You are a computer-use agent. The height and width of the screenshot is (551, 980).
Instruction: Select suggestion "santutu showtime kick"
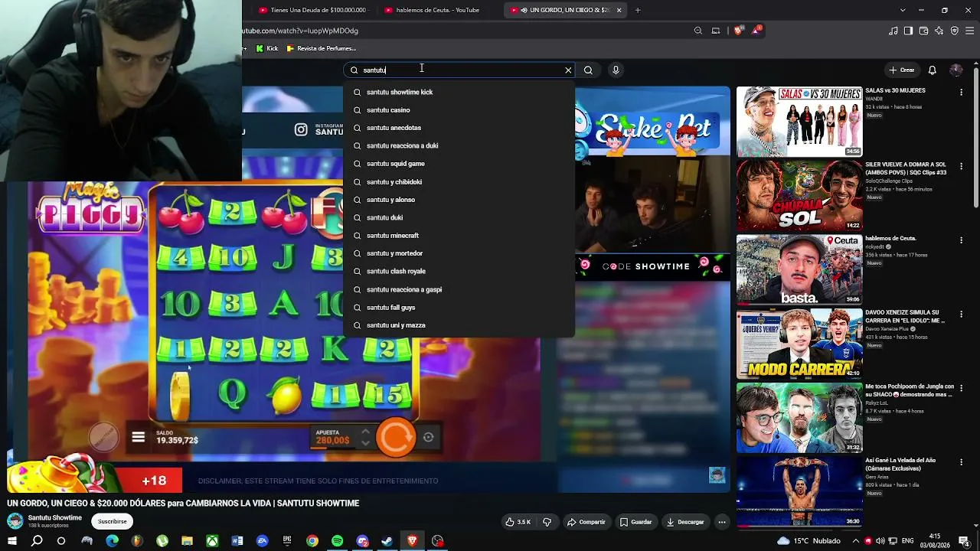[459, 92]
